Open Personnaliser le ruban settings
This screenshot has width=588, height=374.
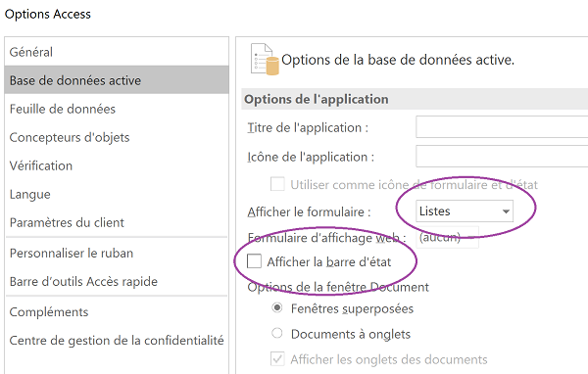[x=117, y=253]
